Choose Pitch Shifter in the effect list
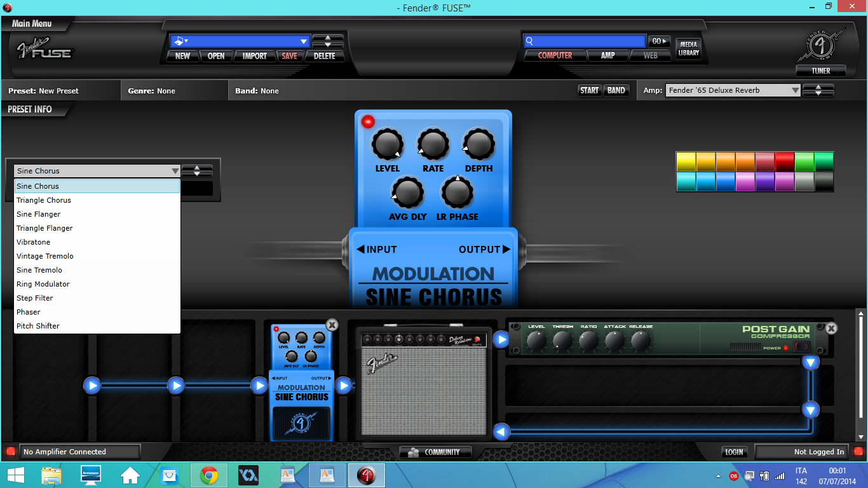Image resolution: width=868 pixels, height=488 pixels. pyautogui.click(x=38, y=326)
